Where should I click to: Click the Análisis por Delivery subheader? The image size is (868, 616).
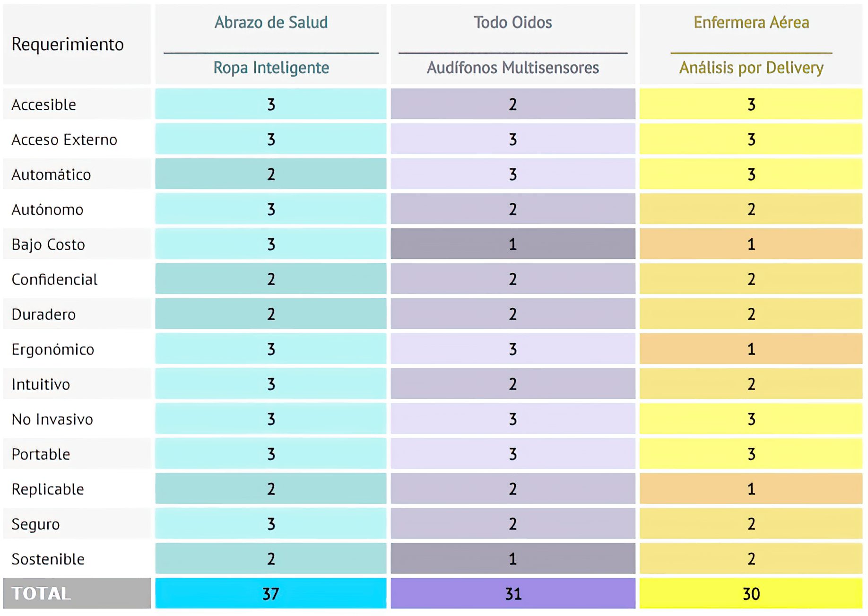pos(751,68)
